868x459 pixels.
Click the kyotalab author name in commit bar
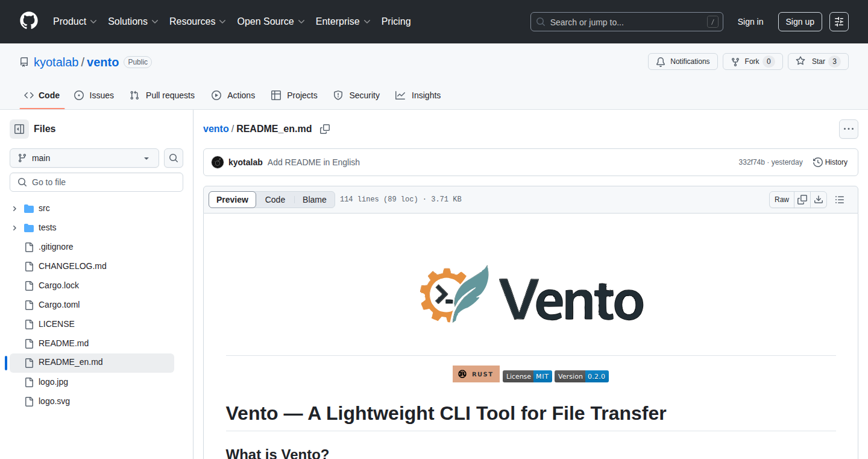(x=245, y=162)
